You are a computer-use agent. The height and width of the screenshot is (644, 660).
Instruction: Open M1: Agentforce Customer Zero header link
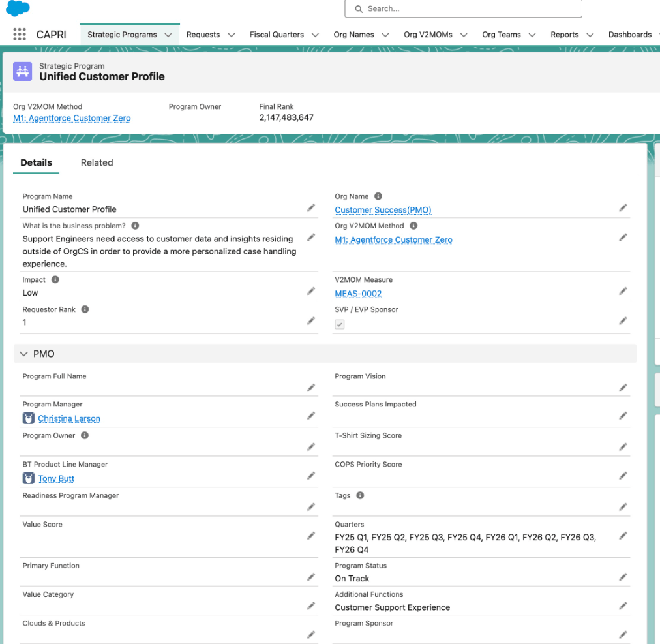[x=72, y=118]
